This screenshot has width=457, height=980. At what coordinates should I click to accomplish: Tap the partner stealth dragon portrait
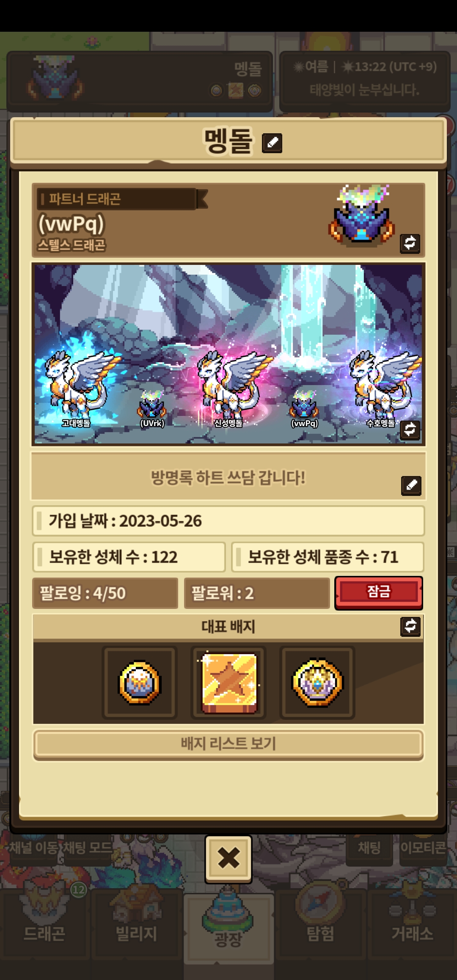[x=362, y=215]
